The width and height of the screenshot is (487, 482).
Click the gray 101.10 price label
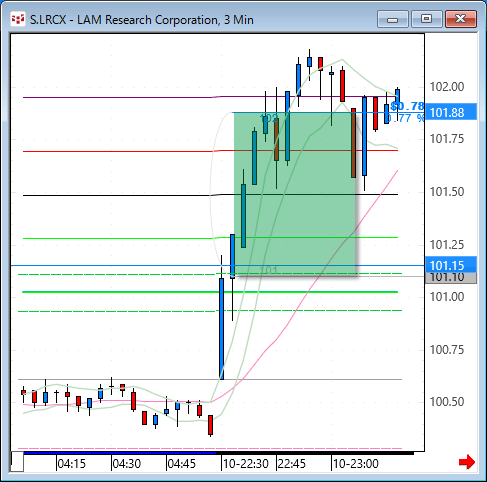[451, 278]
